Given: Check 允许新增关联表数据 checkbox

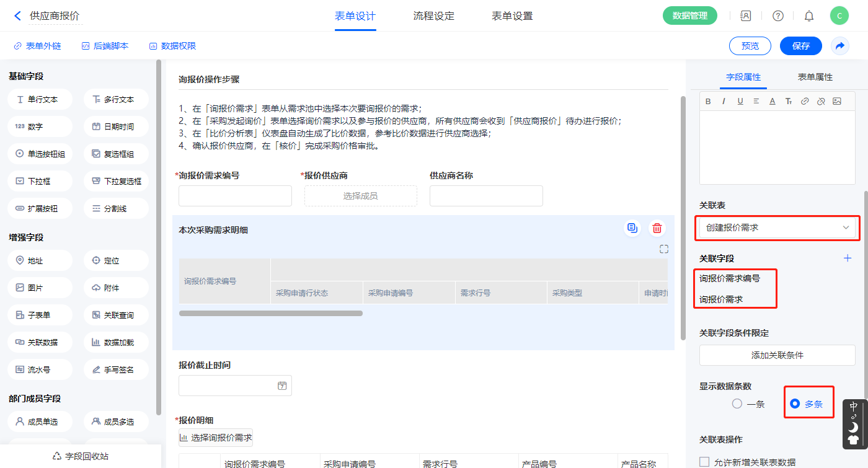Looking at the screenshot, I should (704, 462).
